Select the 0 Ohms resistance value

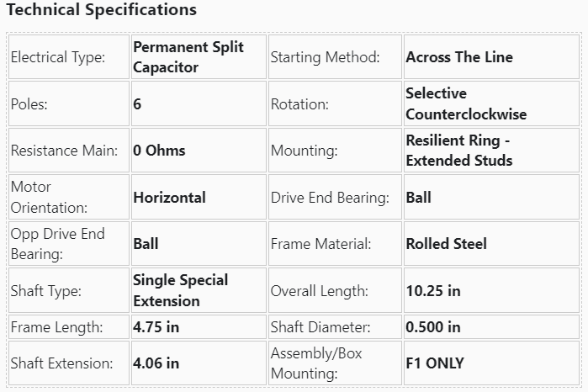tap(159, 151)
